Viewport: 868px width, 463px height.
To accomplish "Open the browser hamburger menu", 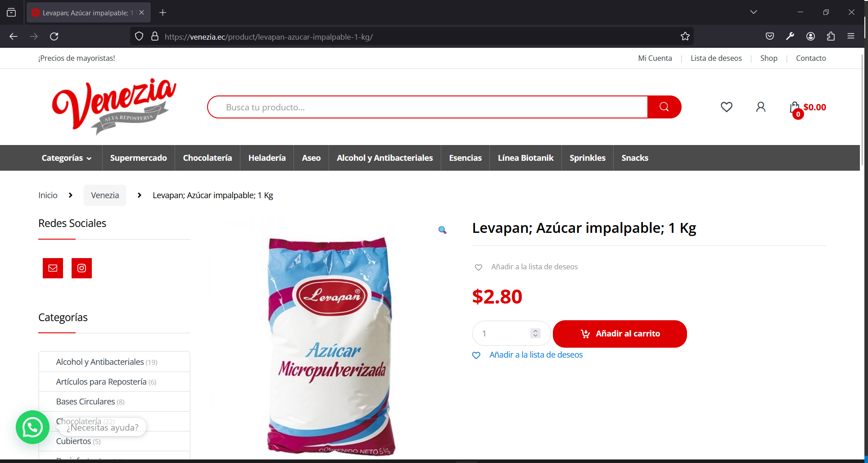I will pyautogui.click(x=851, y=36).
